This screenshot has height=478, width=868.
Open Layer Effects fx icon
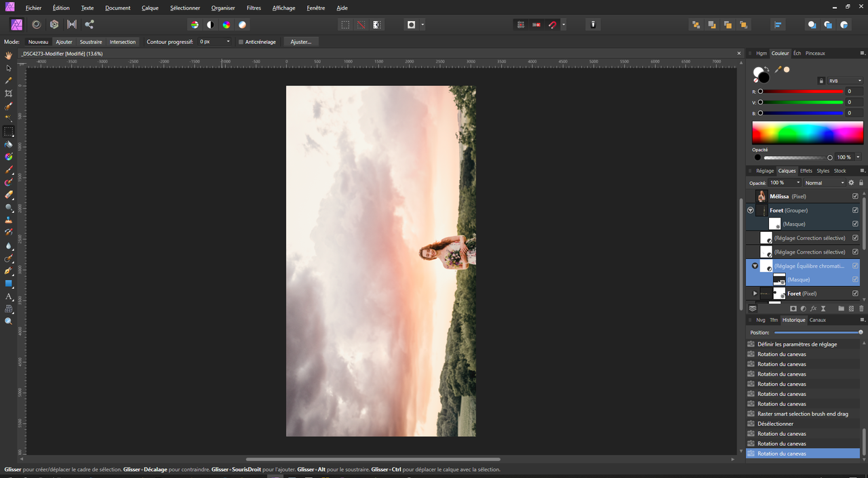coord(813,308)
